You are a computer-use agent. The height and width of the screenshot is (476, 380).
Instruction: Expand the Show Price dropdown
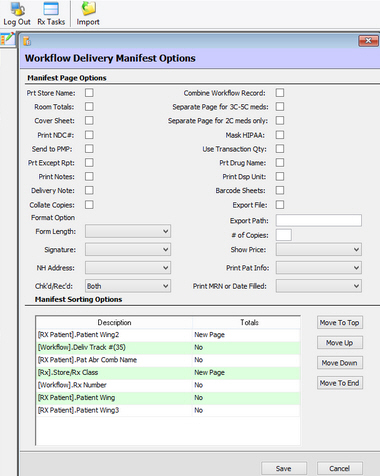click(x=319, y=249)
